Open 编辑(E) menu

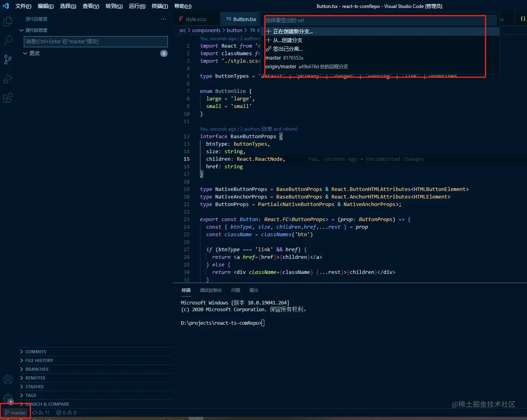pos(46,6)
